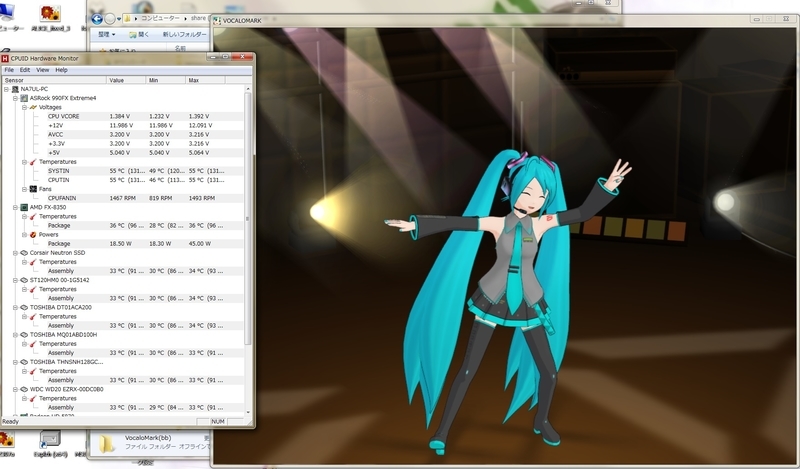This screenshot has height=469, width=800.
Task: Click the drive icon beside TOSHIBA MQ01ABD100H
Action: (24, 335)
